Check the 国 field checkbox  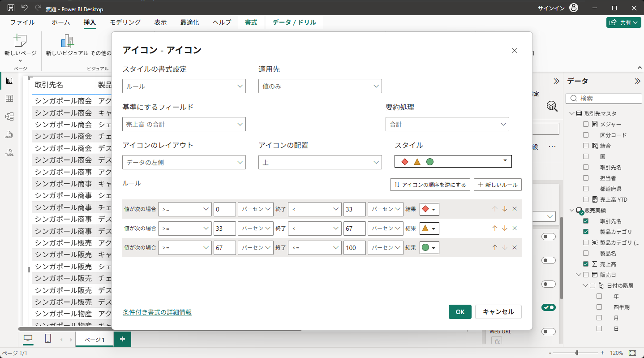pos(586,156)
